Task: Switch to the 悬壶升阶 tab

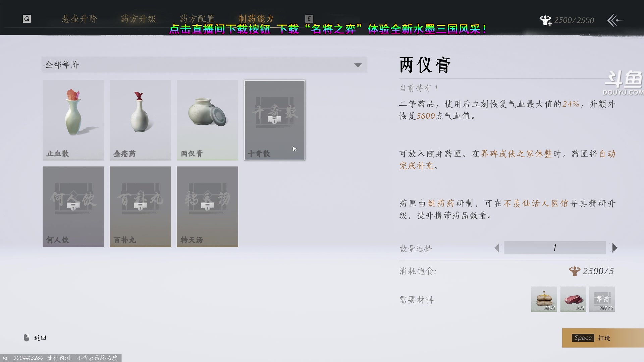Action: click(79, 19)
